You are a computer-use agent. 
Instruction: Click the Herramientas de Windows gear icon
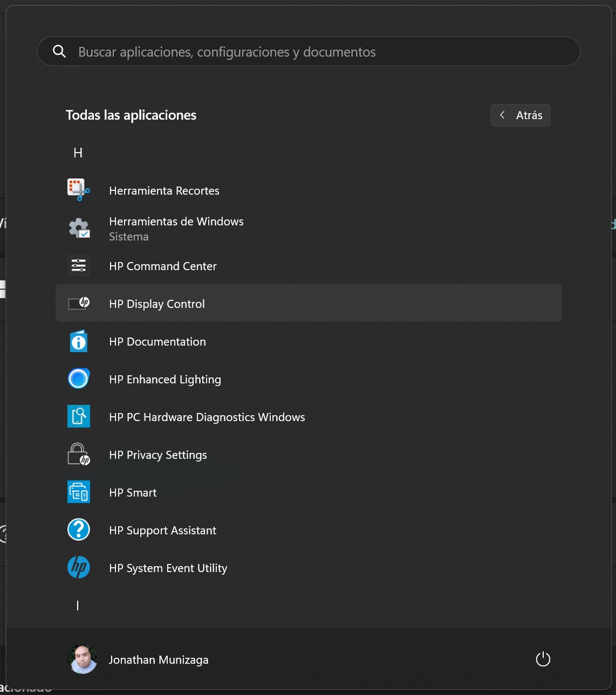pyautogui.click(x=79, y=228)
